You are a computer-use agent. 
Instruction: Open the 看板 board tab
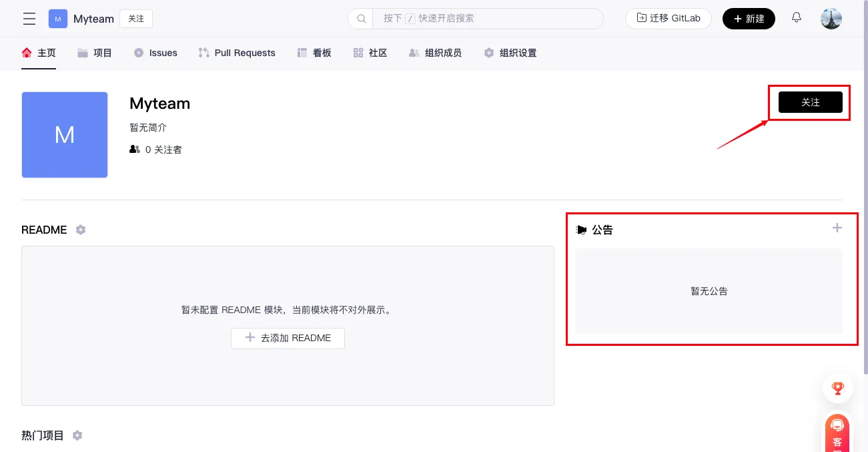pyautogui.click(x=314, y=53)
